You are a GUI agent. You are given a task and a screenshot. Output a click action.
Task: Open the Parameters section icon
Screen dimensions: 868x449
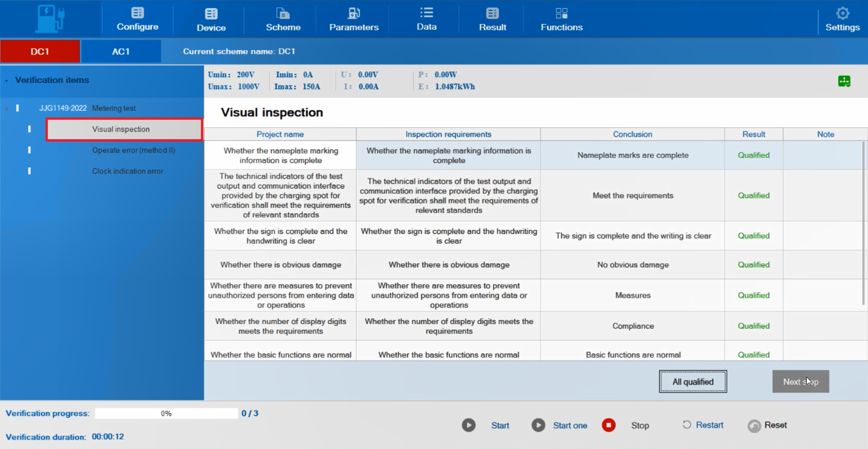[353, 13]
